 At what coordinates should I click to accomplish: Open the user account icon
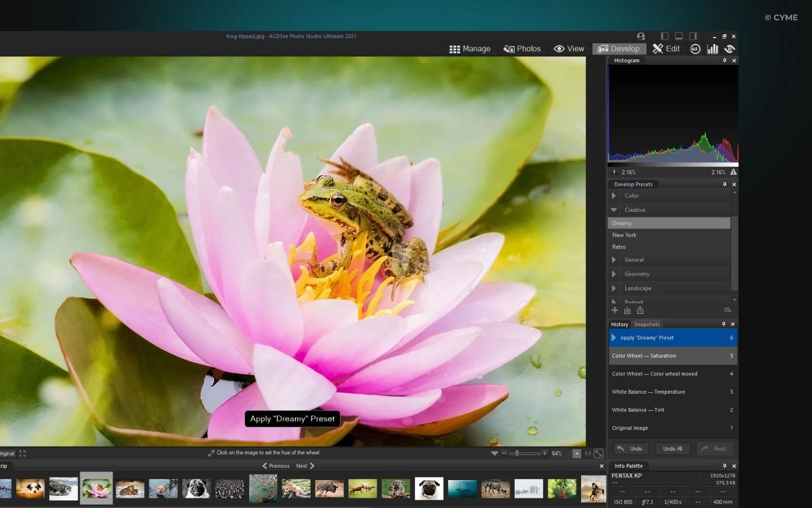tap(641, 36)
